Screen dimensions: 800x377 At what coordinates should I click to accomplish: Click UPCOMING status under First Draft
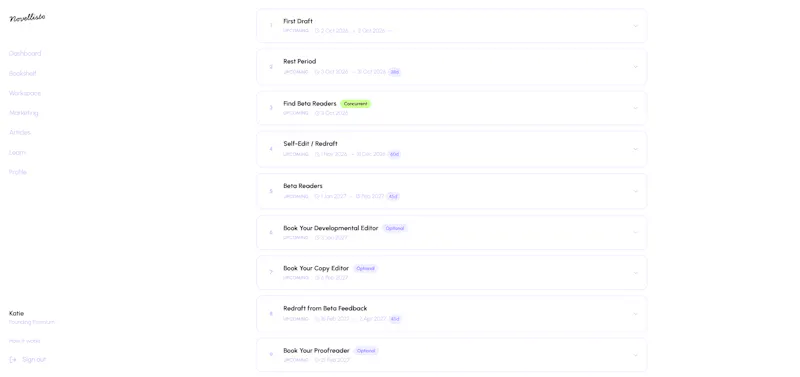point(296,31)
